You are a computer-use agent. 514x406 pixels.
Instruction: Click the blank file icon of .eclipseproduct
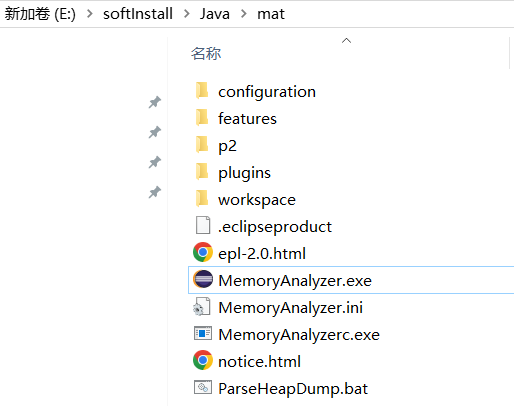pos(203,226)
